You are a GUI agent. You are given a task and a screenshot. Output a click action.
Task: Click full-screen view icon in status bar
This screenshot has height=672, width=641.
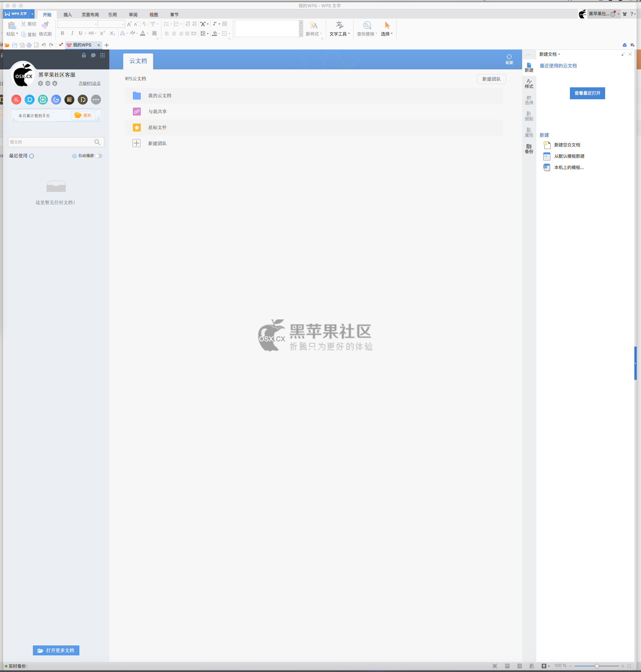495,666
